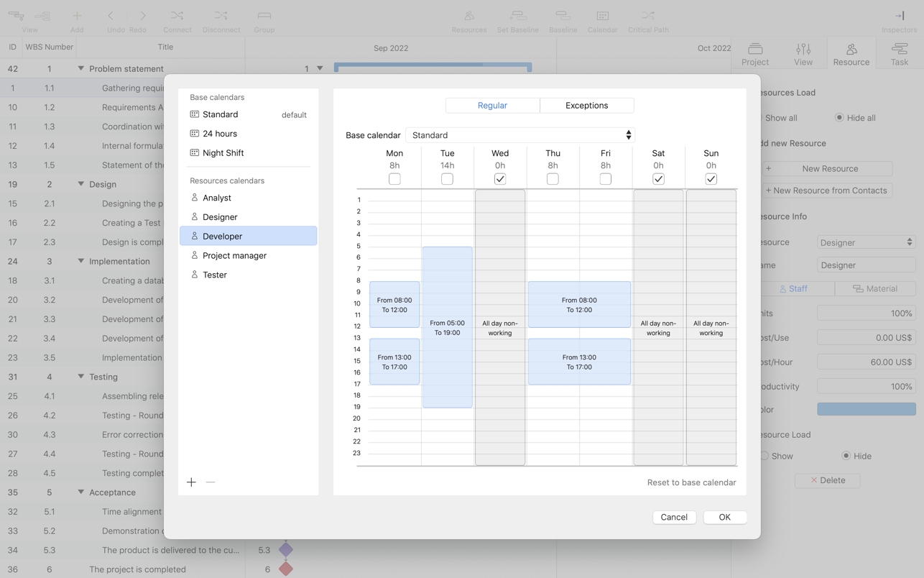924x578 pixels.
Task: Click Reset to base calendar
Action: point(691,482)
